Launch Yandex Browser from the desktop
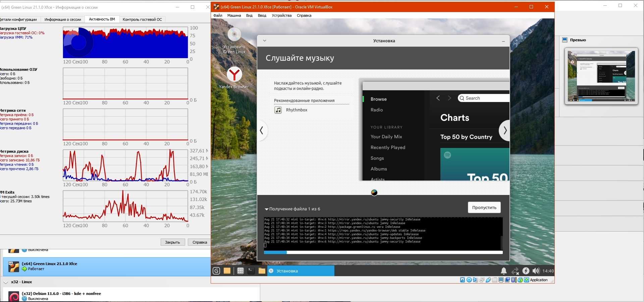The image size is (644, 302). pyautogui.click(x=234, y=78)
